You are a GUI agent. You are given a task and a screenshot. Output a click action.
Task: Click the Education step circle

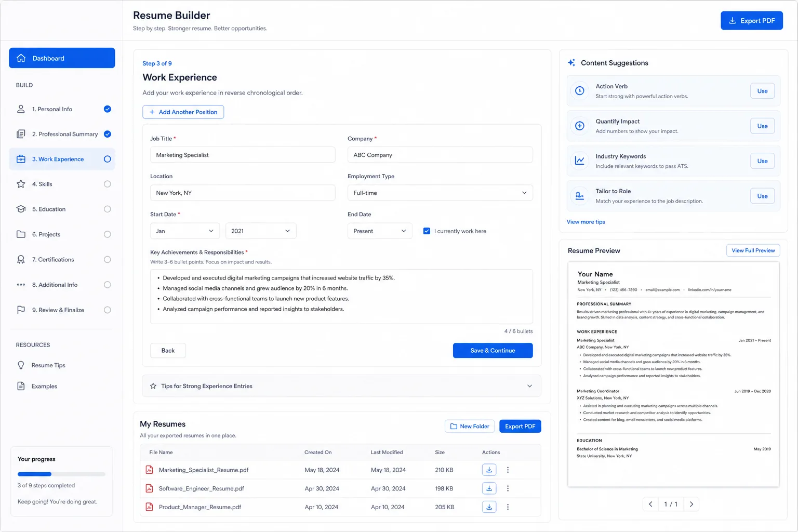click(x=108, y=209)
